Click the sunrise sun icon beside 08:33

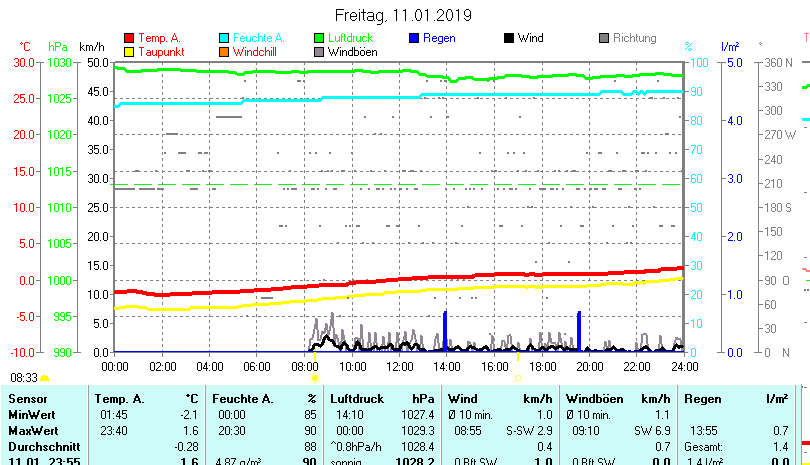[45, 379]
